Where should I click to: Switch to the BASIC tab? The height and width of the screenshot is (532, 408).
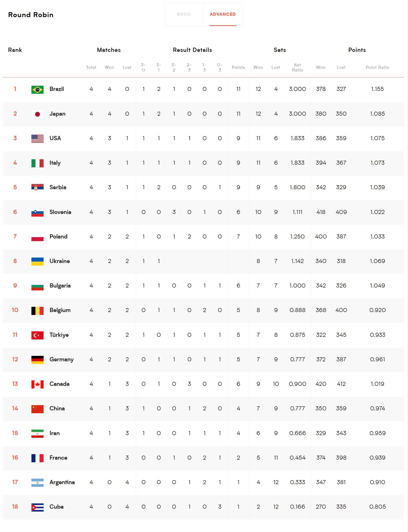pyautogui.click(x=184, y=14)
